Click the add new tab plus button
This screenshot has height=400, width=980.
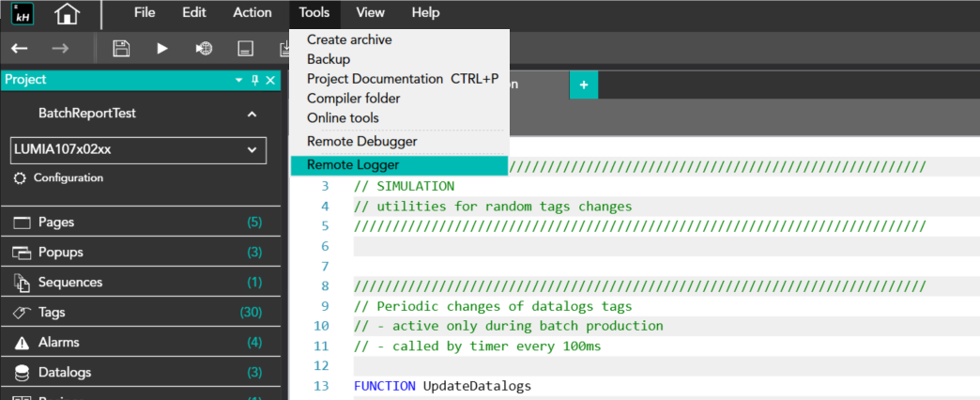point(583,85)
